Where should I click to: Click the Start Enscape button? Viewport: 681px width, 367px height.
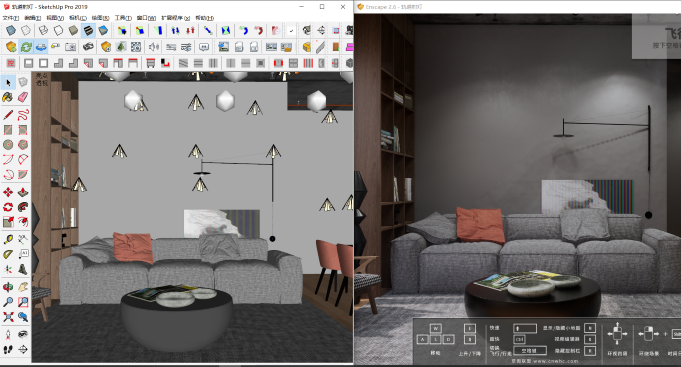point(11,46)
